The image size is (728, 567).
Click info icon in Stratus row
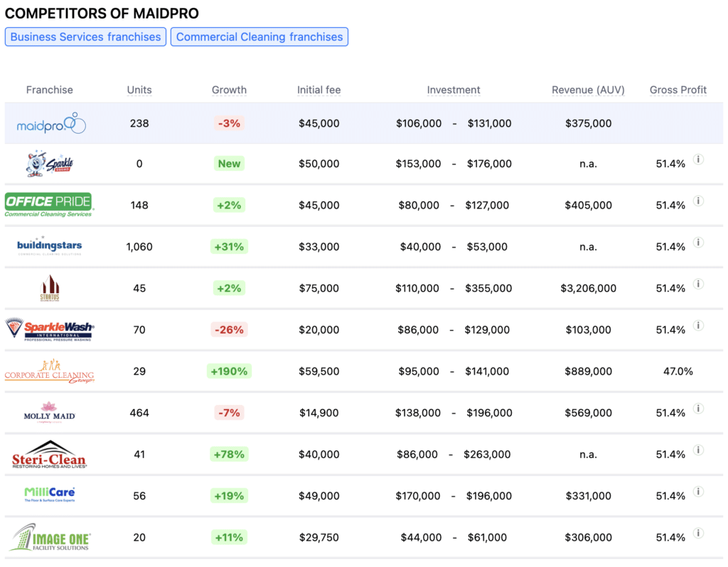[698, 284]
